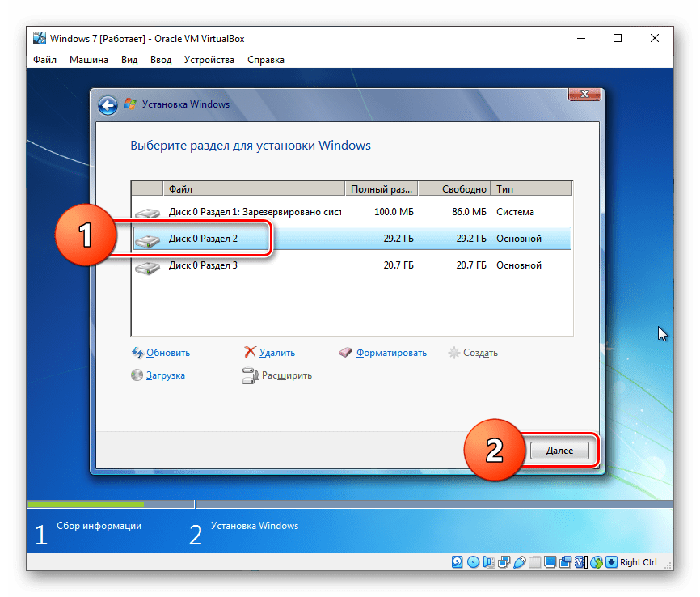Open the Вид menu

129,60
